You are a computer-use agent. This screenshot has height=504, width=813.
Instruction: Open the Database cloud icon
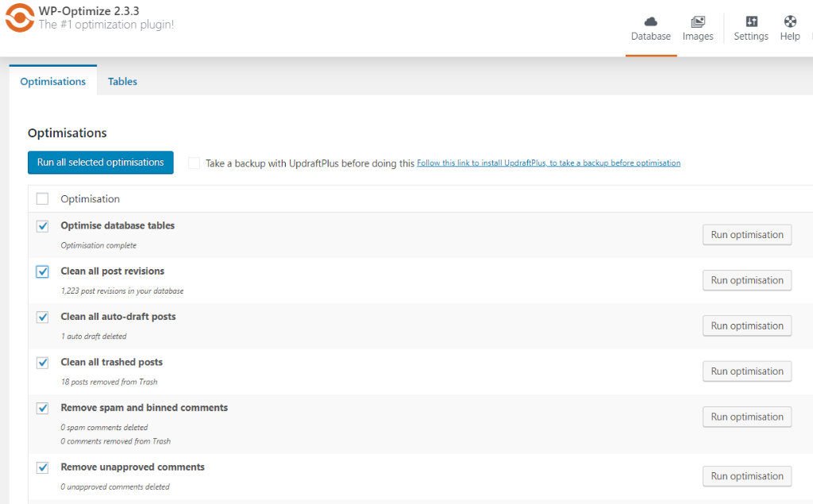point(651,21)
